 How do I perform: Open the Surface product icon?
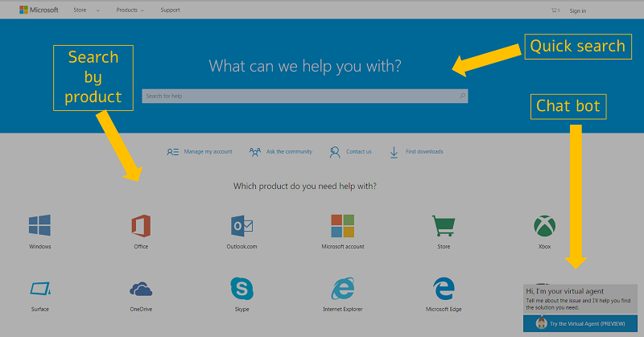pos(40,288)
